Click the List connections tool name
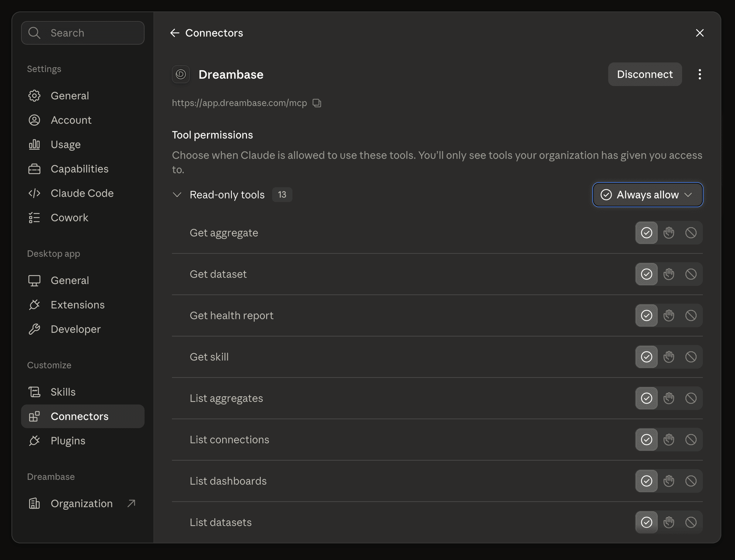735x560 pixels. 229,440
